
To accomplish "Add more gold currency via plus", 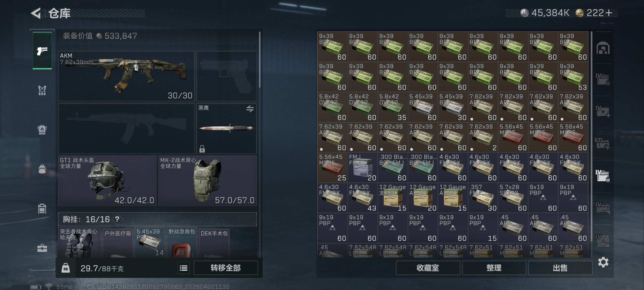I will pyautogui.click(x=609, y=13).
